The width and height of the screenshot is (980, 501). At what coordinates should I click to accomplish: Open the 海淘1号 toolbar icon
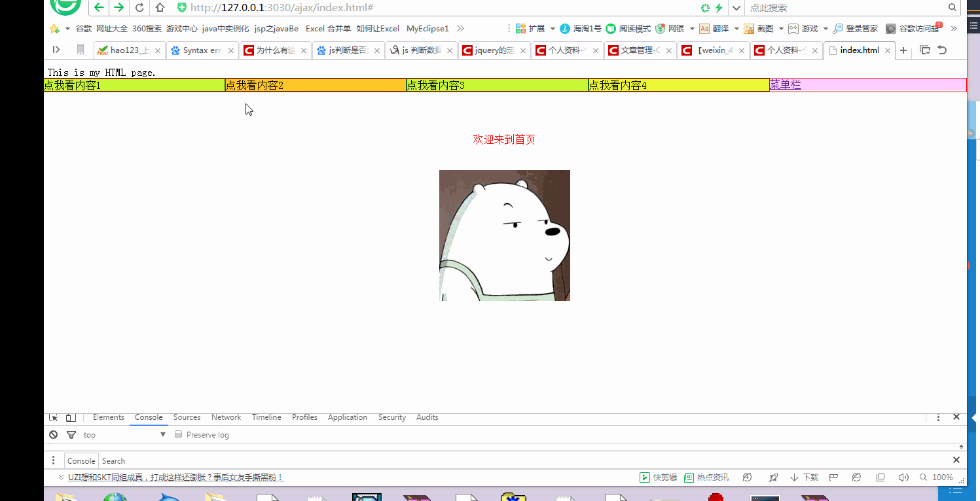(x=565, y=29)
